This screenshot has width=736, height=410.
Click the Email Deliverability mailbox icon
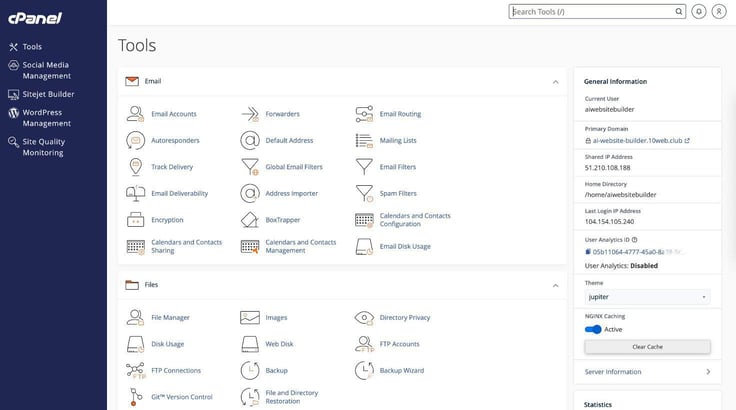coord(135,193)
